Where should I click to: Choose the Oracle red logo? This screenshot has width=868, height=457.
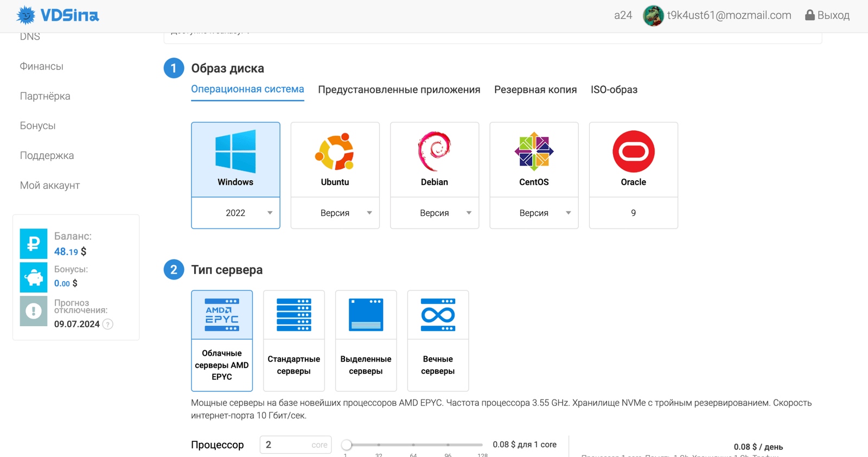tap(633, 151)
